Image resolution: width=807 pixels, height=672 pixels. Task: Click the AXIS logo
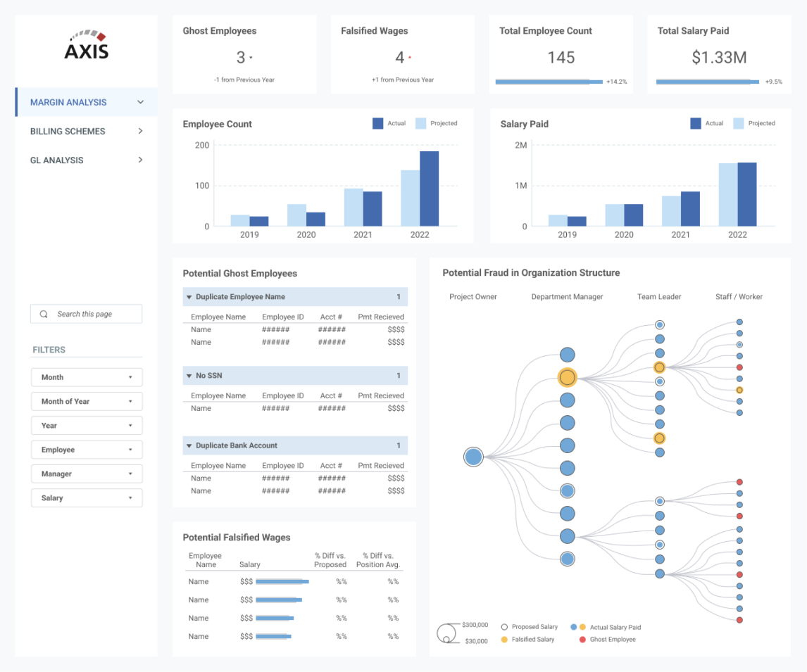[x=87, y=45]
